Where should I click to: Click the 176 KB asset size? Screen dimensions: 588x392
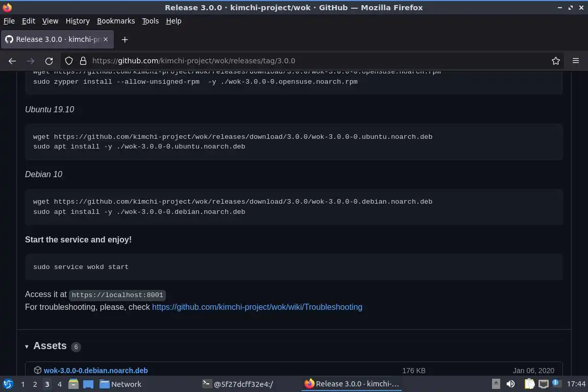413,371
